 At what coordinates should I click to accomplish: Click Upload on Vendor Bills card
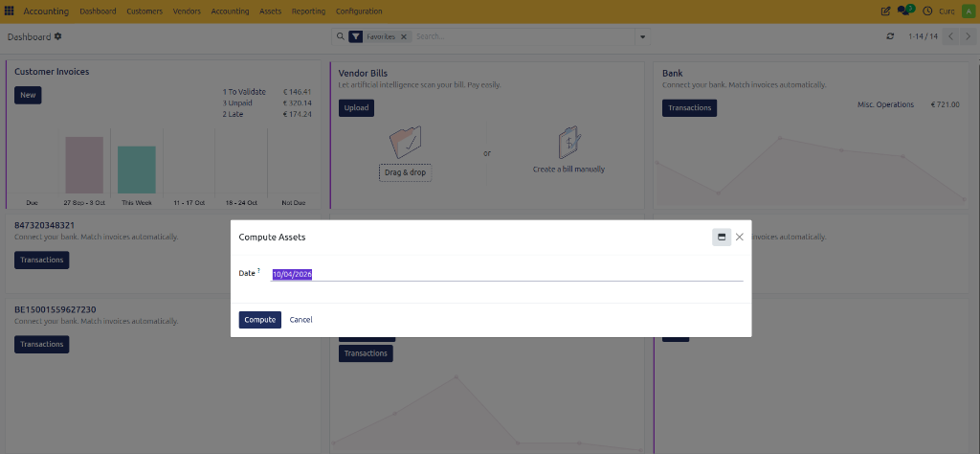(356, 107)
